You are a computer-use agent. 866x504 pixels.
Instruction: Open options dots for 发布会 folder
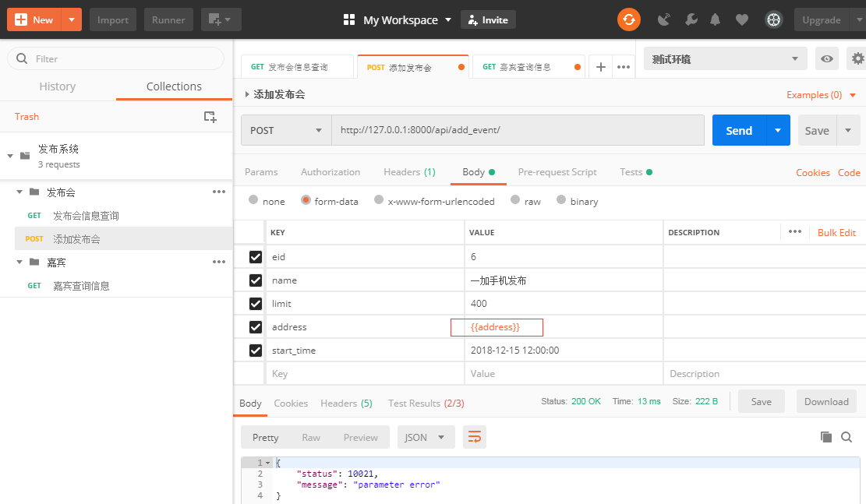(x=219, y=192)
